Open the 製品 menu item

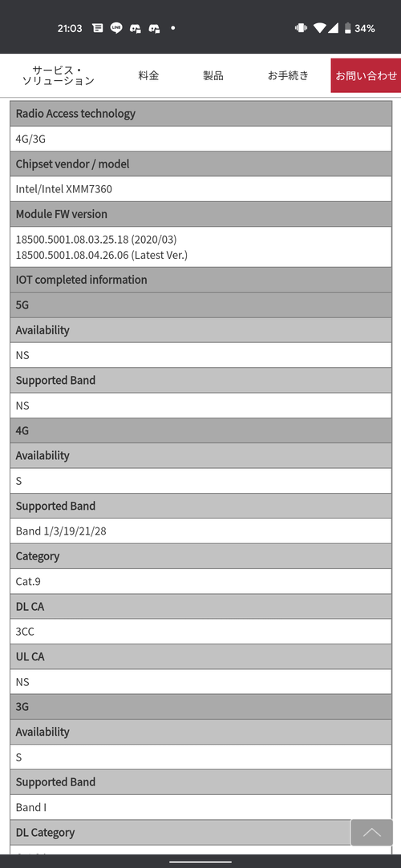213,76
